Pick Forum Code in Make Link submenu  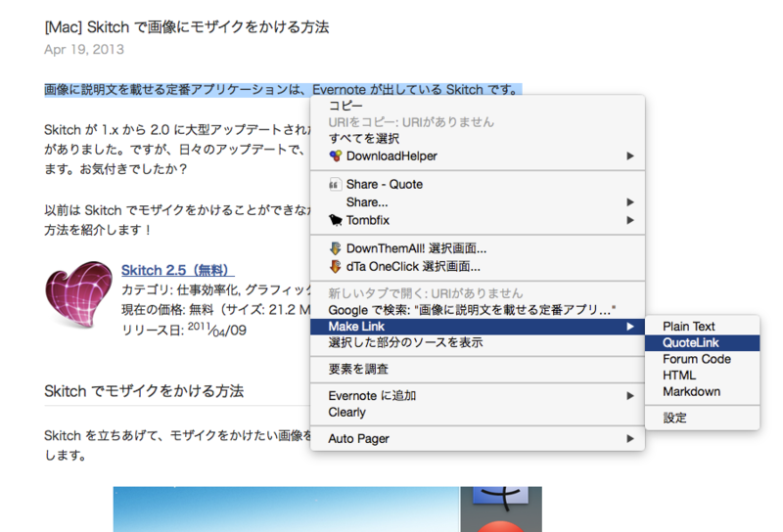pyautogui.click(x=702, y=359)
